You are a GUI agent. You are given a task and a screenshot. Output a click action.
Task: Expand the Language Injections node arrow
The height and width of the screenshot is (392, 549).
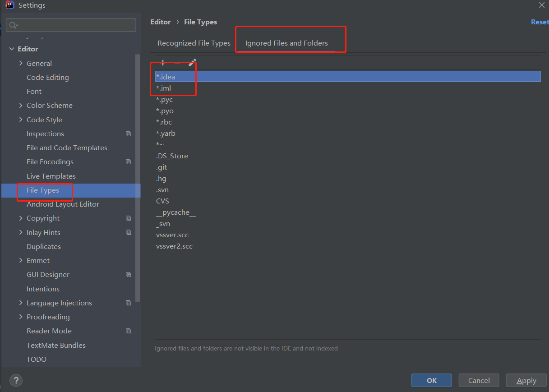(x=21, y=303)
